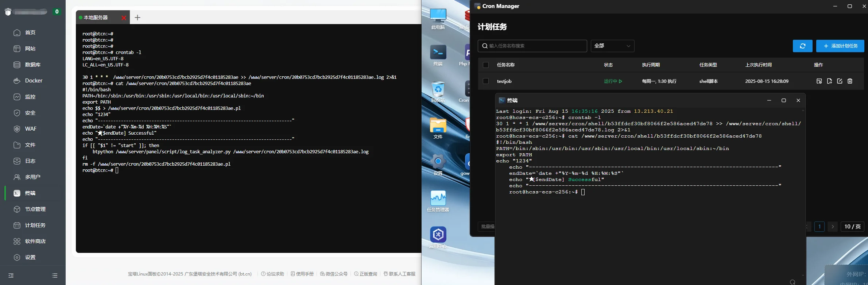Open the 任务管理器 desktop icon
Screen dimensions: 868x285
(x=438, y=201)
